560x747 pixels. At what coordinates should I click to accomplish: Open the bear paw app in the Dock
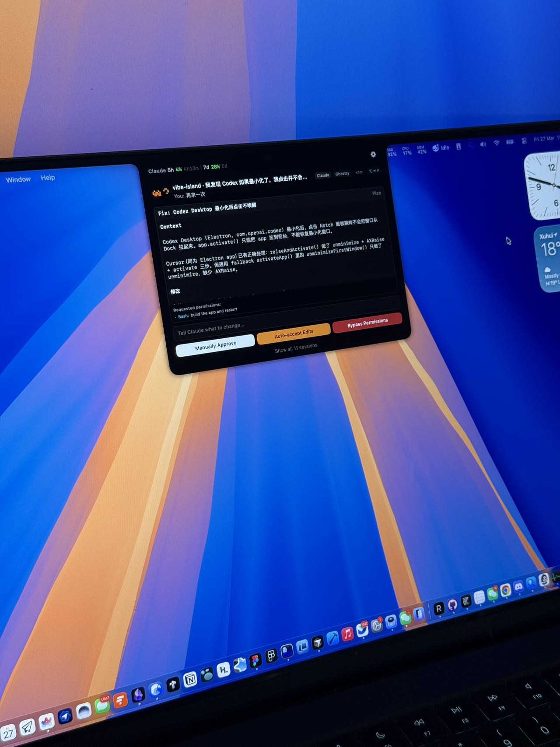[x=207, y=674]
